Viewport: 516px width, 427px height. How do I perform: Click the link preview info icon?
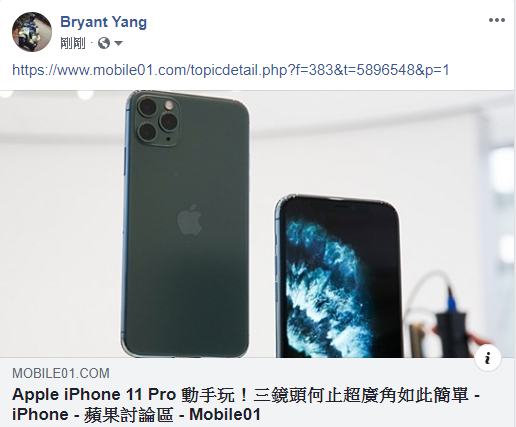pyautogui.click(x=488, y=359)
